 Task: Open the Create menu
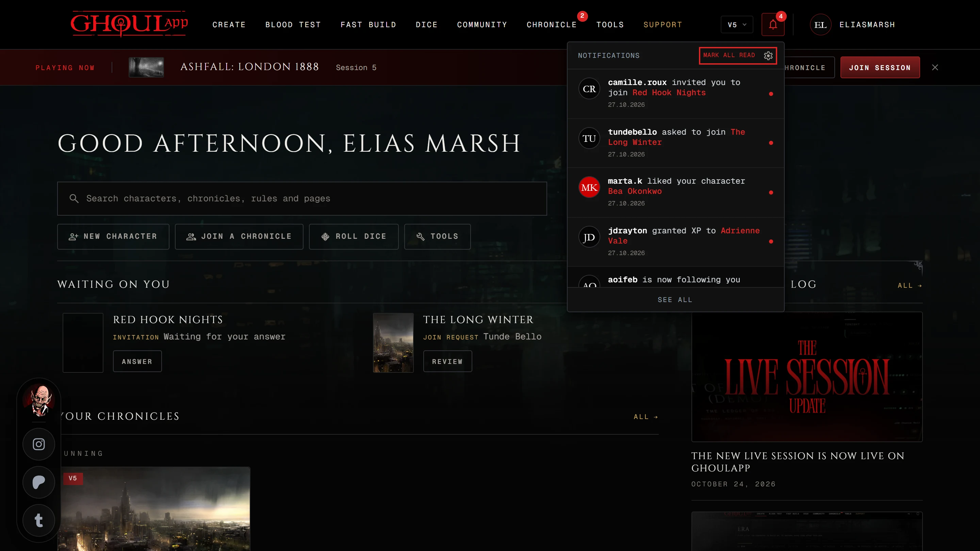[229, 25]
